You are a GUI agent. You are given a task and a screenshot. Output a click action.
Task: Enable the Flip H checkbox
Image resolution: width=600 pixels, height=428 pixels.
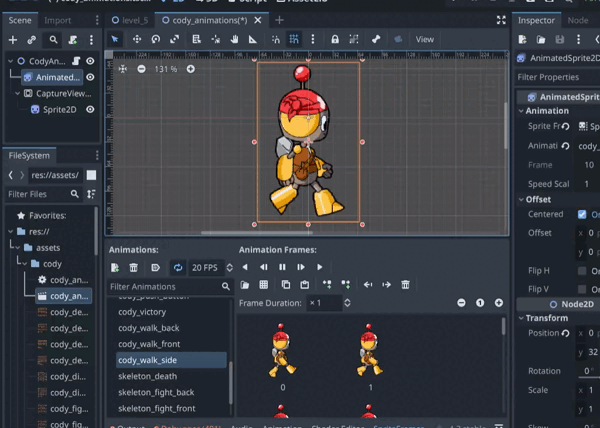[x=583, y=270]
